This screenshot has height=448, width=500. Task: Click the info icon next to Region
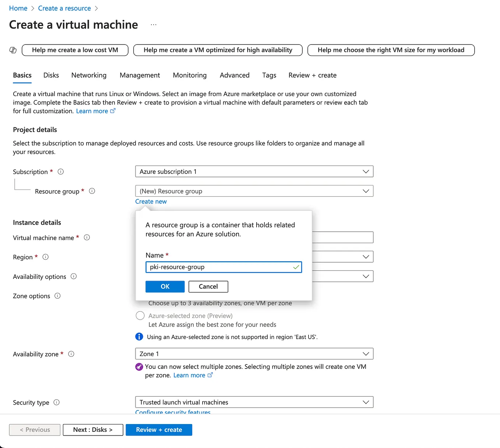pyautogui.click(x=45, y=257)
